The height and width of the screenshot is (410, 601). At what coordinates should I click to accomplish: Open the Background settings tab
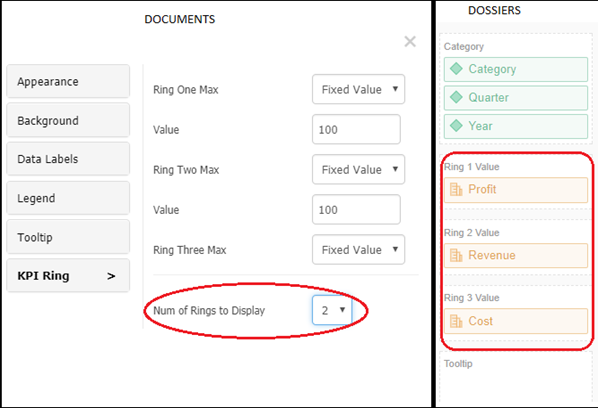click(x=68, y=120)
